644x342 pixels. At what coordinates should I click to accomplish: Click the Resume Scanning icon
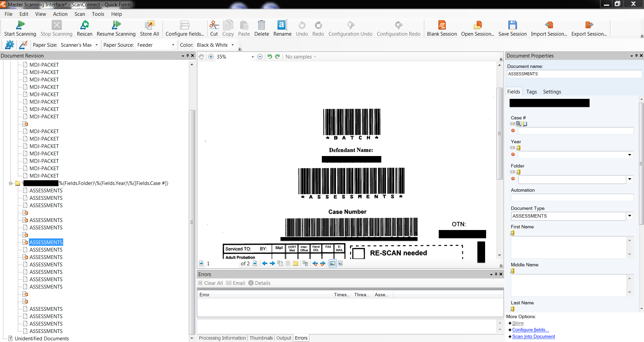click(116, 25)
